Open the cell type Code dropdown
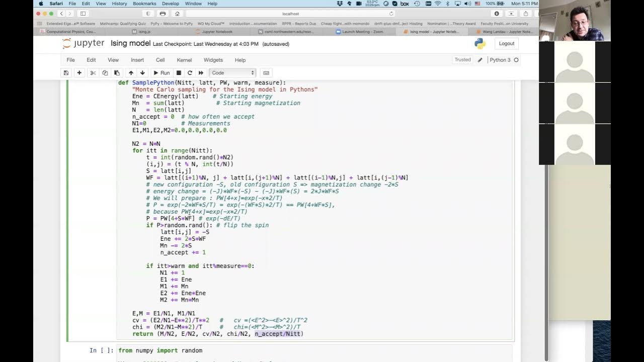 pyautogui.click(x=232, y=73)
